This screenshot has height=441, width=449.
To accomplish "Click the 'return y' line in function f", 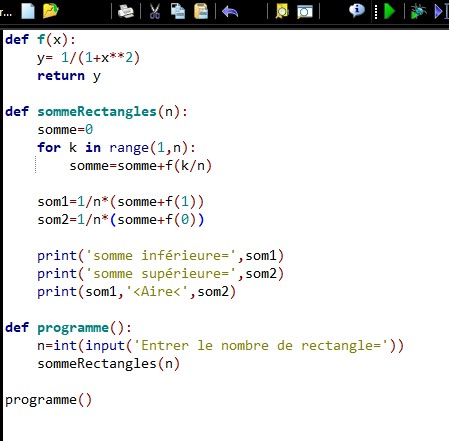I will [69, 76].
